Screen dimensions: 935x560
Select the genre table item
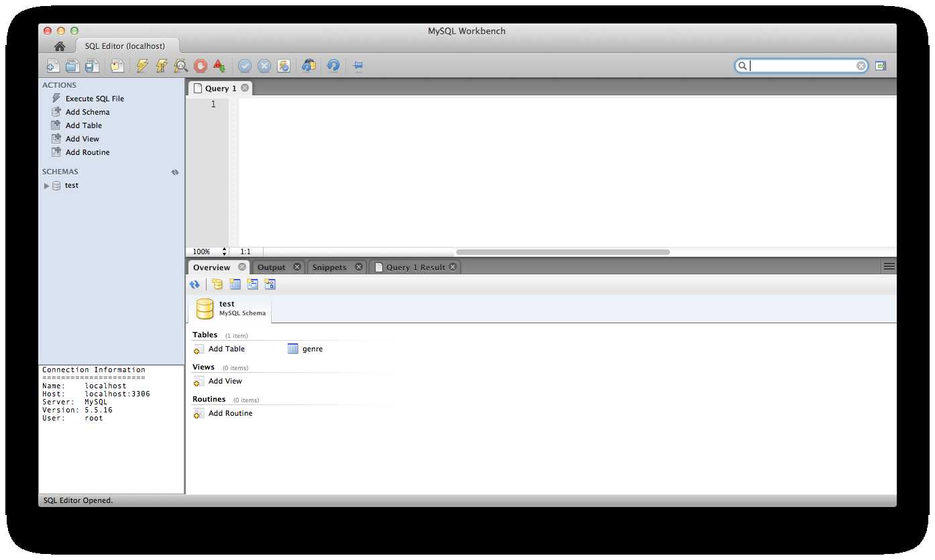click(305, 349)
